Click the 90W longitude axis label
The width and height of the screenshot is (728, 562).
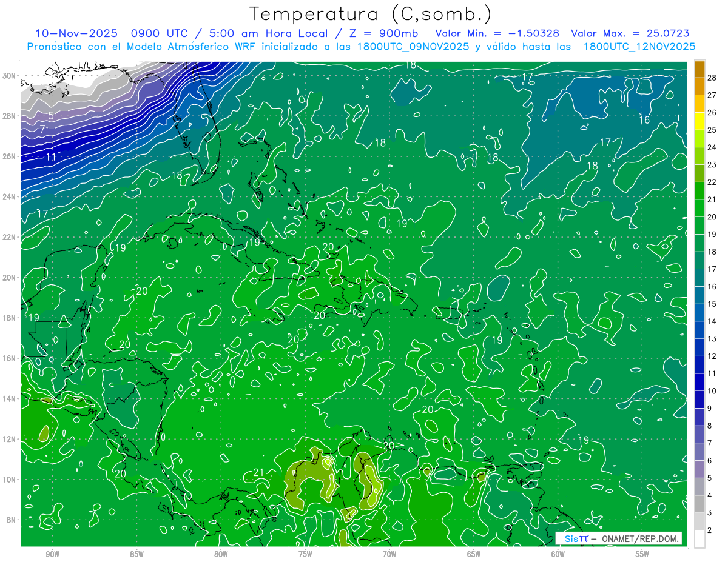pyautogui.click(x=52, y=554)
